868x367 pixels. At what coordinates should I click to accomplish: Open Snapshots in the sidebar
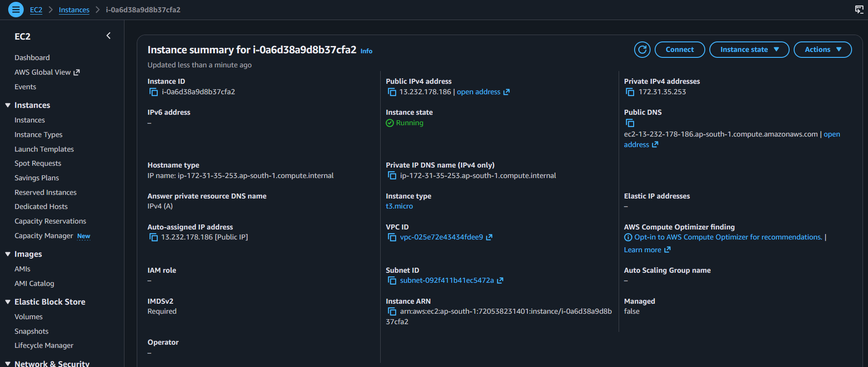pos(31,331)
